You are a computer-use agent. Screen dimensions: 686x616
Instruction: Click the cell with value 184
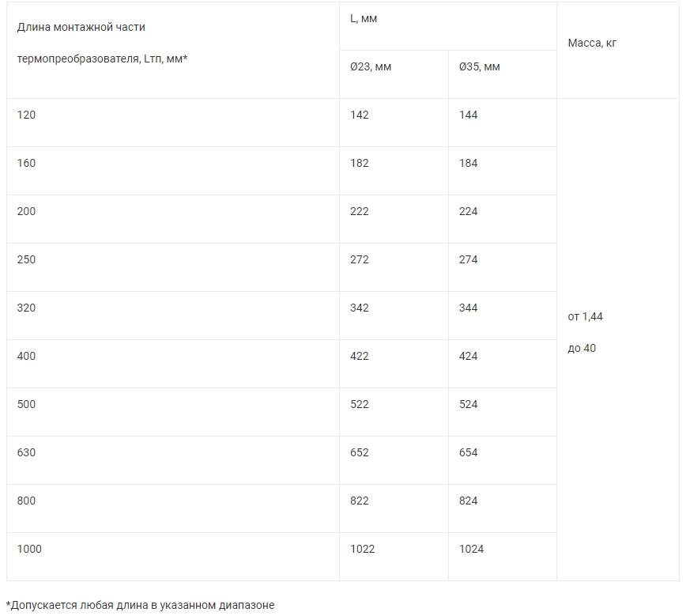click(x=469, y=163)
